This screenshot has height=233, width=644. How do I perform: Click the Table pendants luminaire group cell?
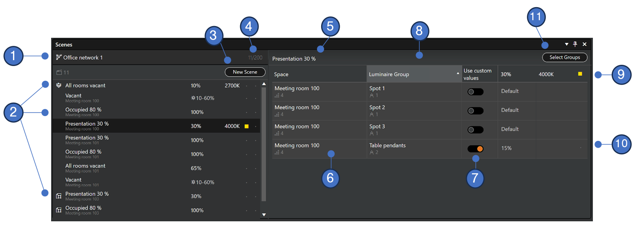tap(414, 149)
